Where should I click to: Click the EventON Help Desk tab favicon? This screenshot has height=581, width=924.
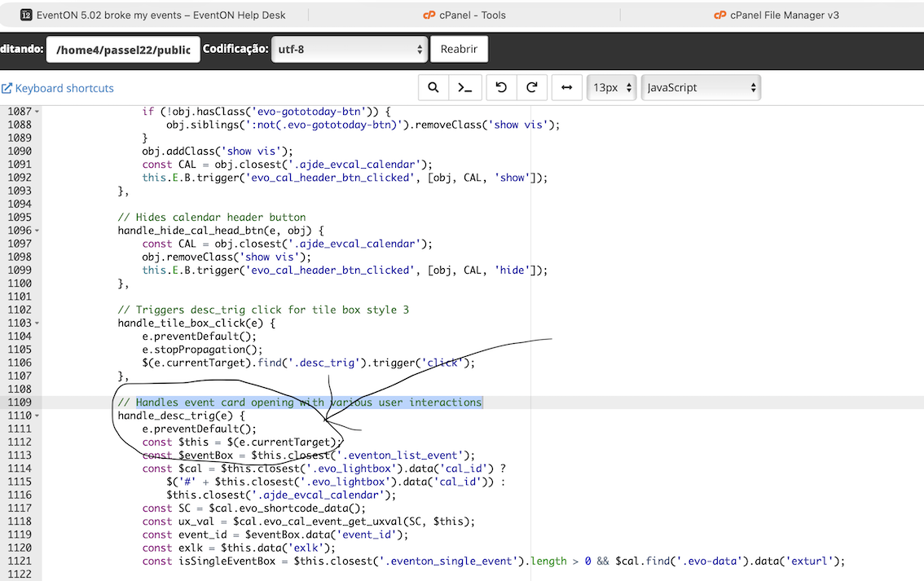click(26, 15)
